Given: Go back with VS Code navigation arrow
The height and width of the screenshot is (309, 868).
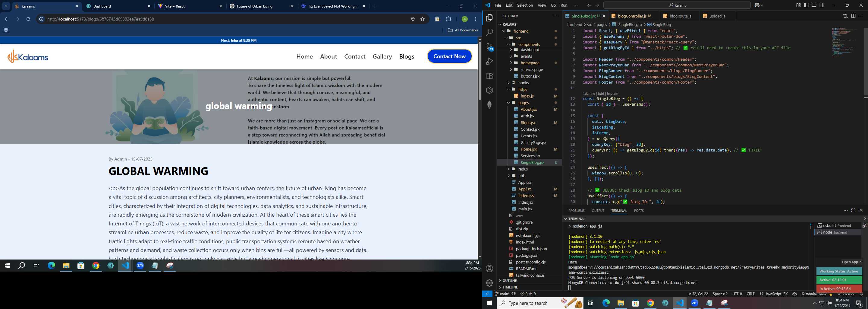Looking at the screenshot, I should [x=589, y=5].
